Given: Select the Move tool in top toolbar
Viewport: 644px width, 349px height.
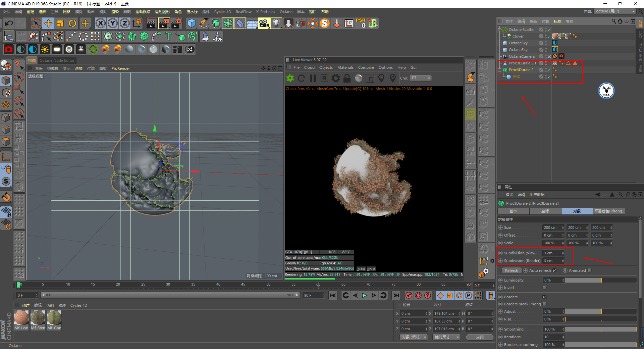Looking at the screenshot, I should tap(48, 23).
